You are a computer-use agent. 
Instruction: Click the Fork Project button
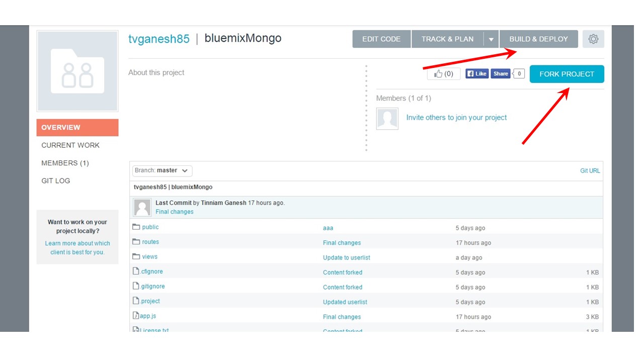point(567,74)
